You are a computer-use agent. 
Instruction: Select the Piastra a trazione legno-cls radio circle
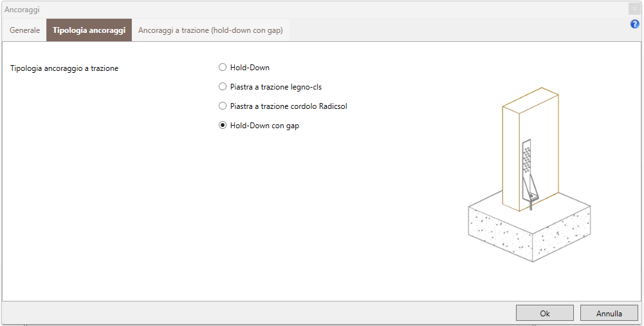click(x=223, y=86)
